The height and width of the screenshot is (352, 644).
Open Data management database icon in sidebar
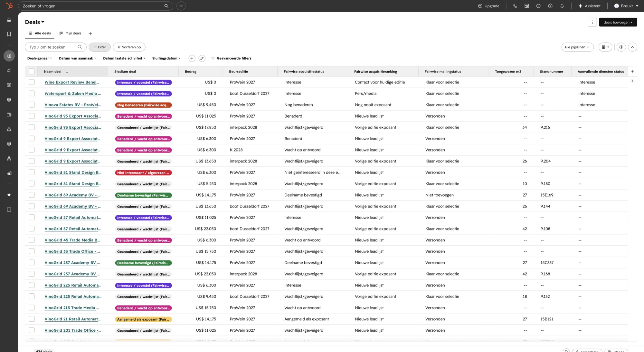click(9, 144)
